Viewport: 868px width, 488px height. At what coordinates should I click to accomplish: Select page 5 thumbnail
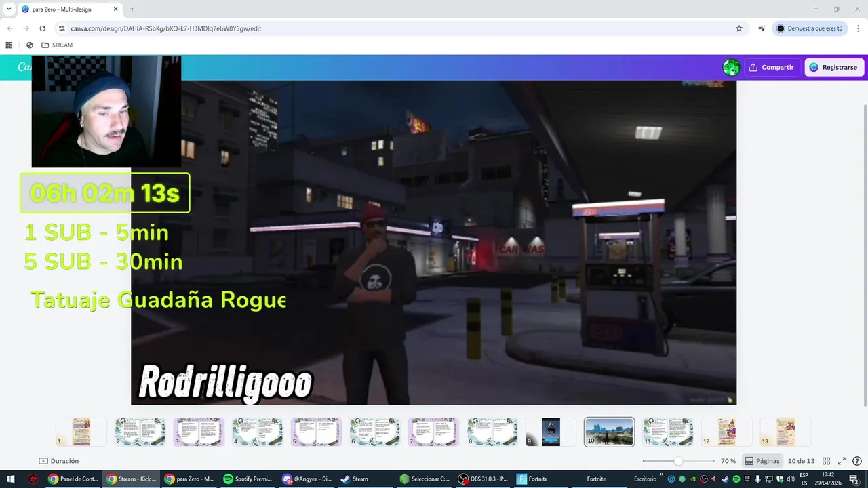coord(315,432)
